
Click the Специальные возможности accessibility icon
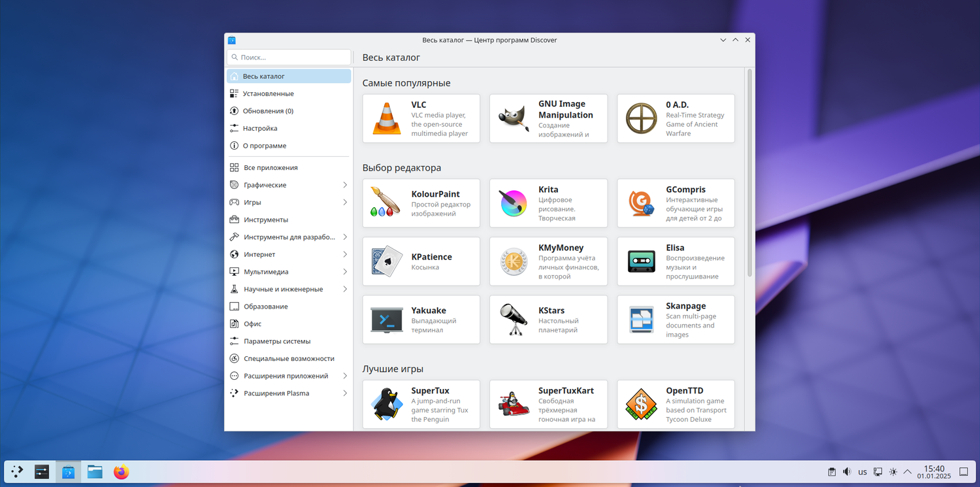tap(235, 358)
